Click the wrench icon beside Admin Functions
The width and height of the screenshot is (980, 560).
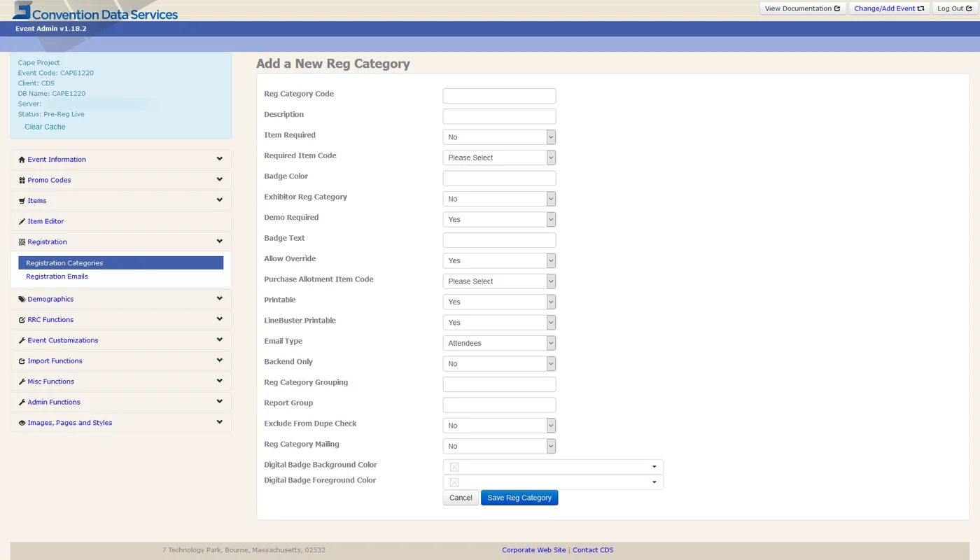[22, 402]
